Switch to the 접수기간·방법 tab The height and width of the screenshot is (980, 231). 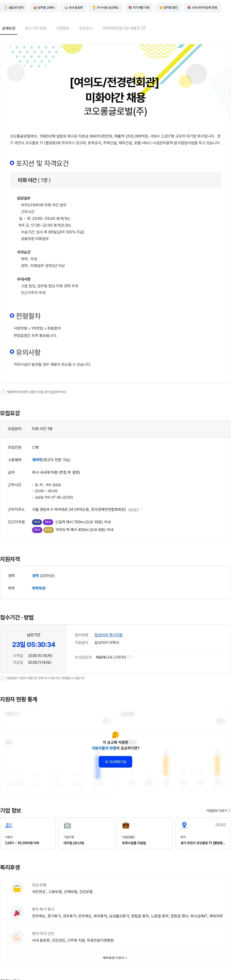click(35, 28)
